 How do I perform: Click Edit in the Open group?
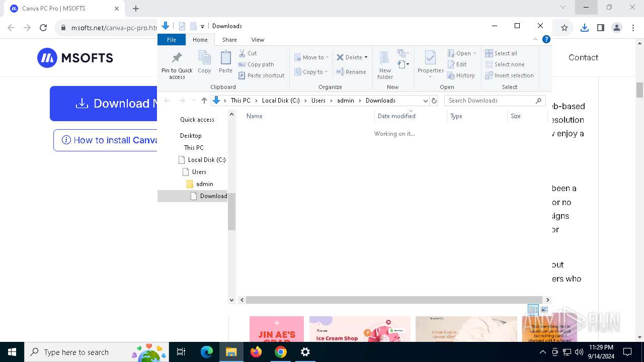click(457, 64)
